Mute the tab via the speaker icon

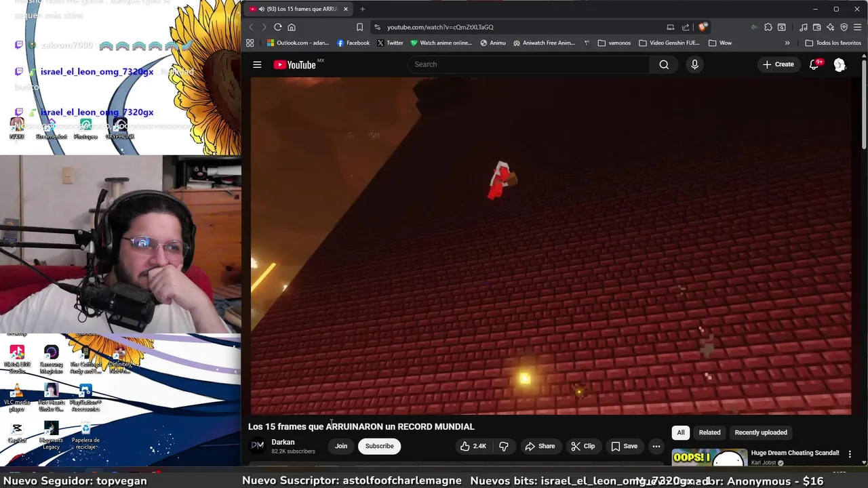[262, 9]
